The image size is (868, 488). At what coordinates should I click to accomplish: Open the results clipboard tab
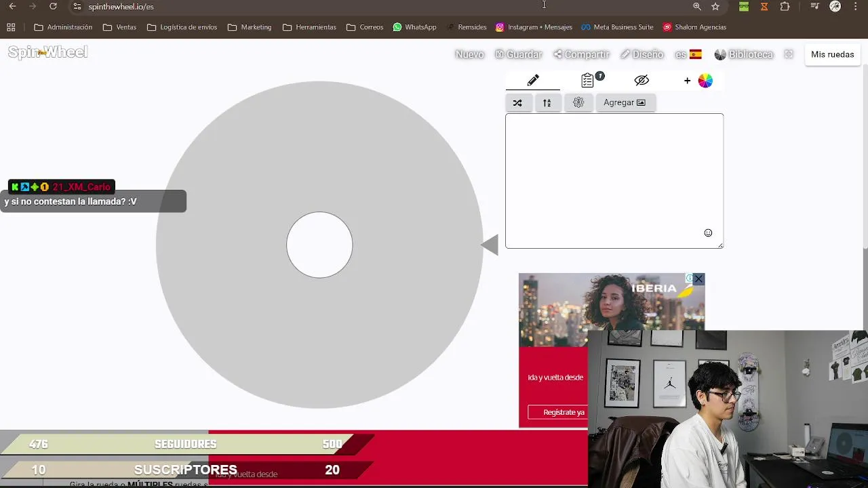[x=588, y=81]
